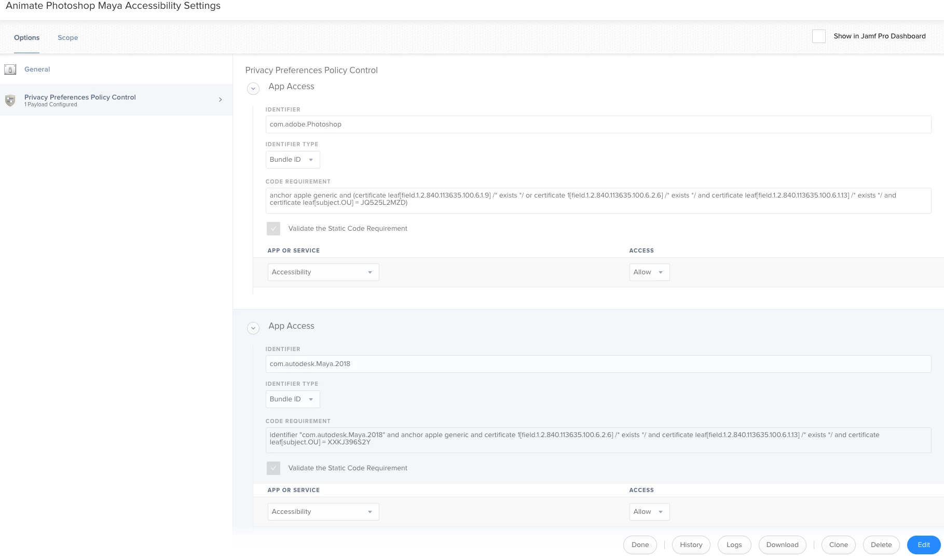Download the configuration profile
The image size is (944, 560).
tap(782, 545)
